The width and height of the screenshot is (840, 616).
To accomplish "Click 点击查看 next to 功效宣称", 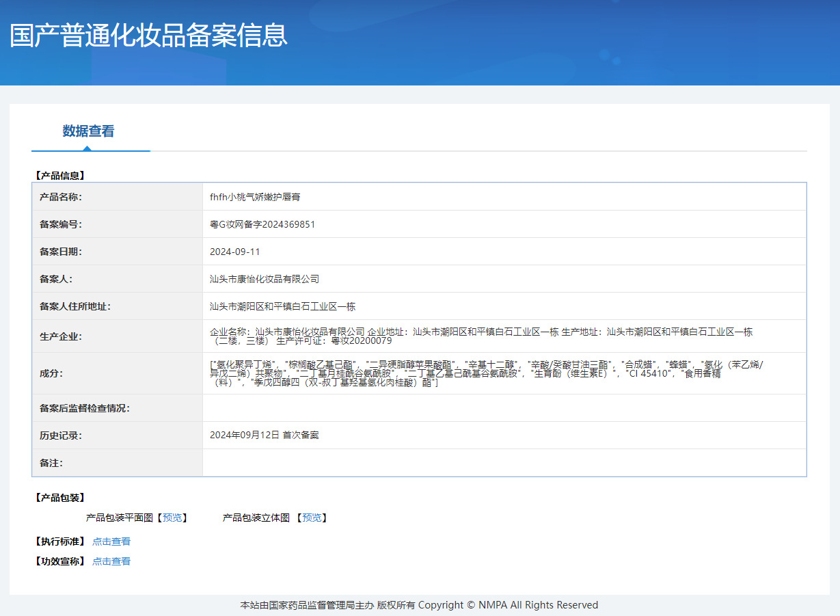I will pos(111,561).
